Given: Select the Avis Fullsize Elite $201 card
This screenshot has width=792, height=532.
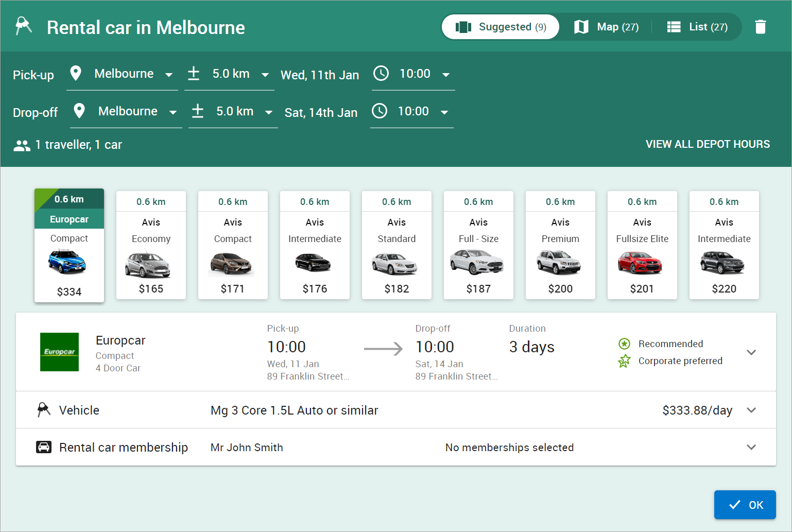Looking at the screenshot, I should pos(642,245).
